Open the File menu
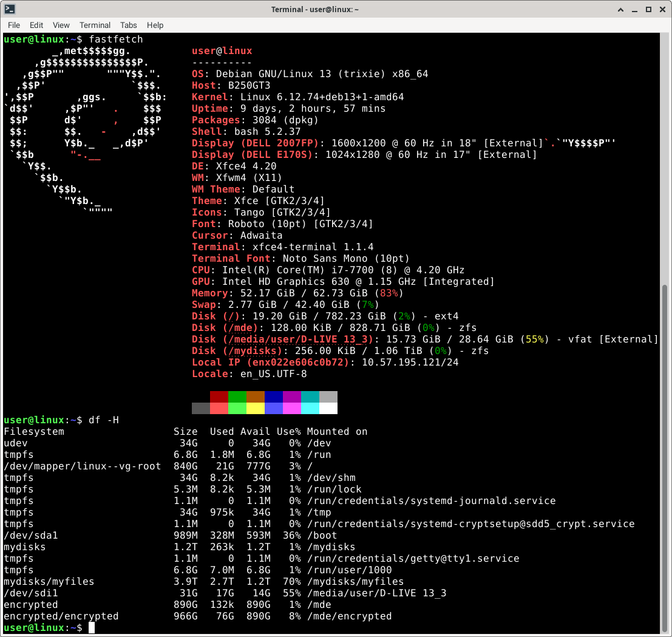This screenshot has height=637, width=672. [14, 26]
